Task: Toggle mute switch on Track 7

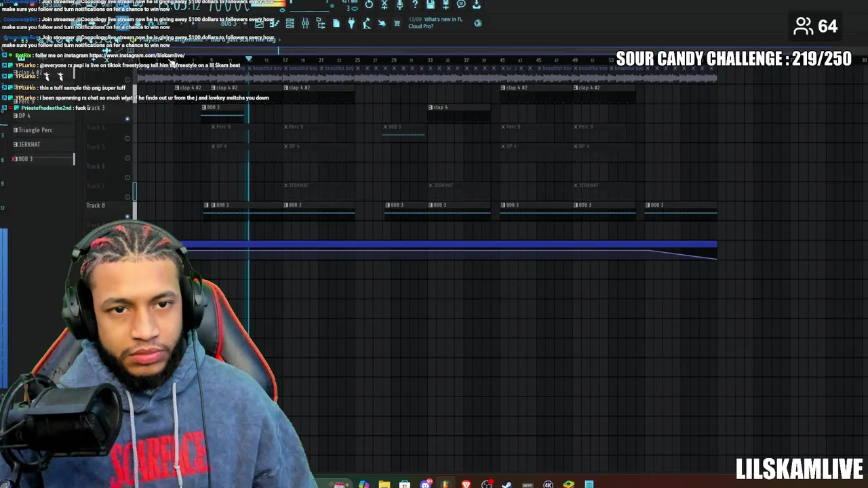Action: [127, 197]
